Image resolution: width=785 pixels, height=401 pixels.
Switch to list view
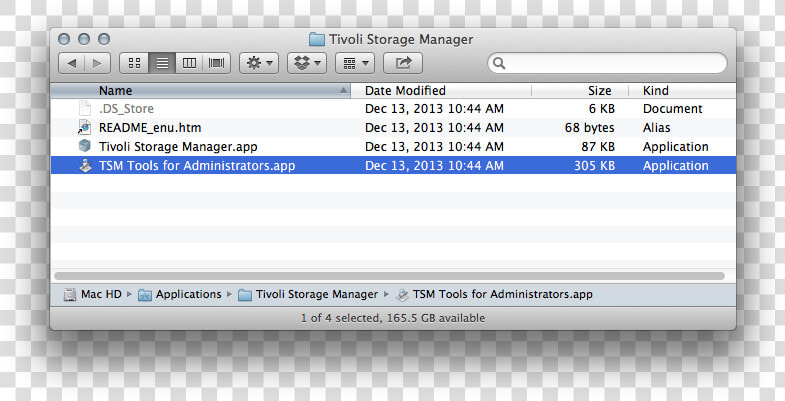pyautogui.click(x=162, y=63)
